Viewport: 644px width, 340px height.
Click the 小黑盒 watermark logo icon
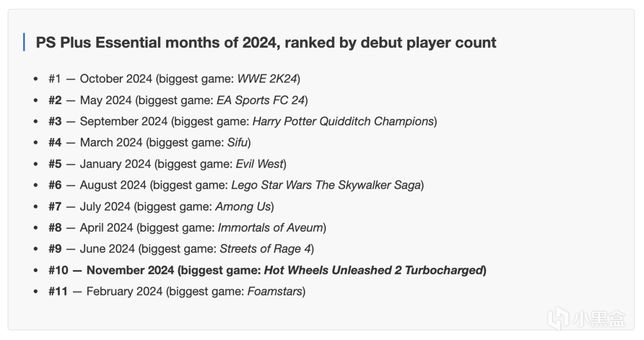tap(558, 318)
